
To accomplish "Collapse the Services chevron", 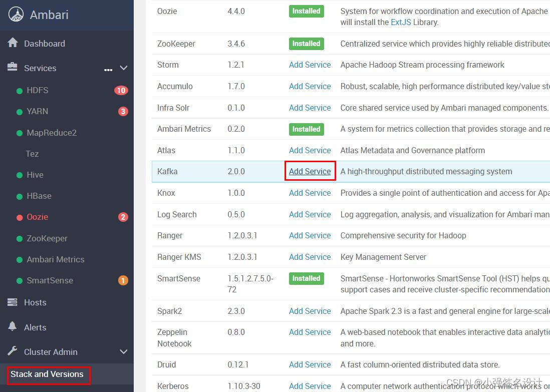I will 123,68.
